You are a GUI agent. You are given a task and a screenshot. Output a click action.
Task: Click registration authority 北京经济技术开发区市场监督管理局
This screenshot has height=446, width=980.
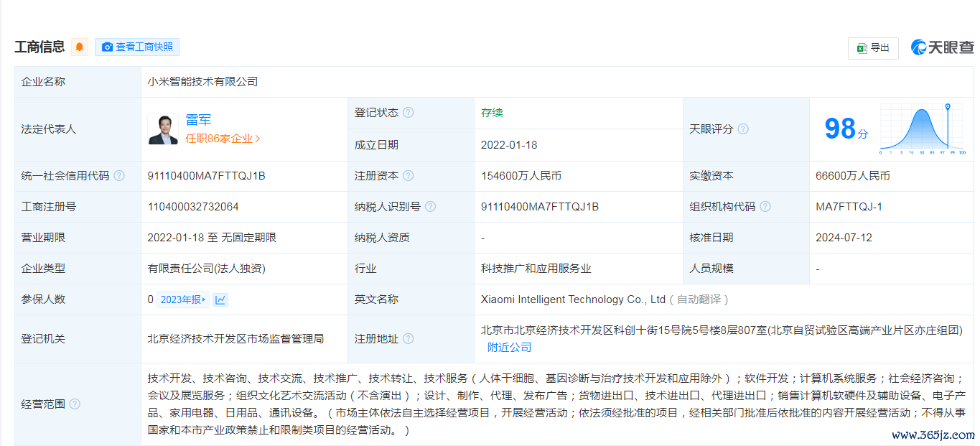point(235,338)
